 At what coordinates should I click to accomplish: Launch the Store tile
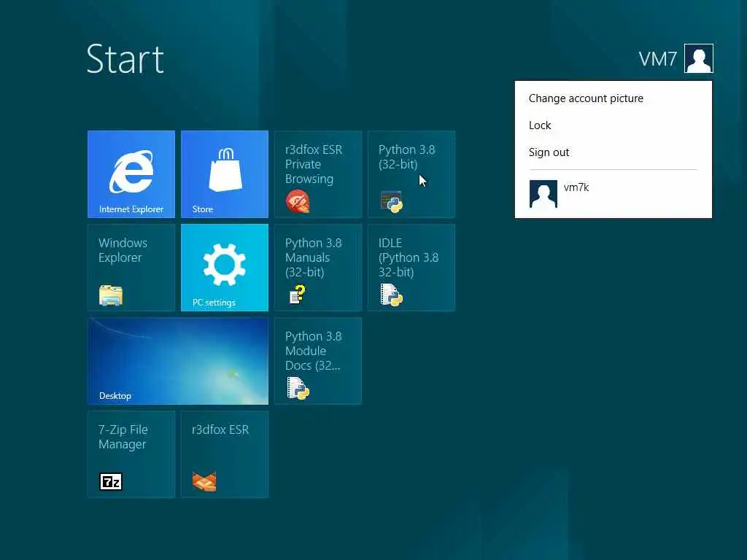[225, 174]
